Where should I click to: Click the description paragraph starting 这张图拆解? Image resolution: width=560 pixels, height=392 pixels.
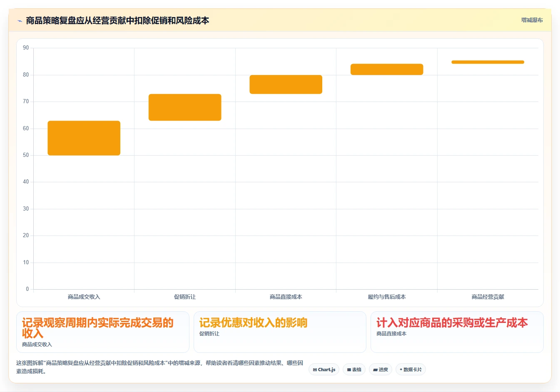[x=160, y=367]
